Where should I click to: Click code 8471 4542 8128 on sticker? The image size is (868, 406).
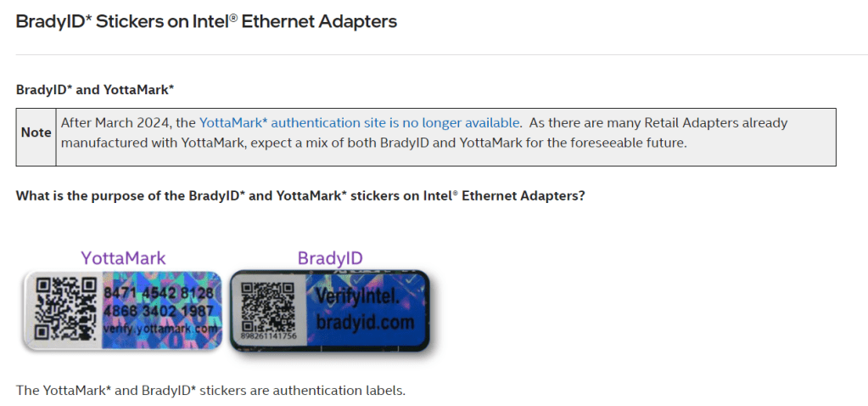point(158,294)
